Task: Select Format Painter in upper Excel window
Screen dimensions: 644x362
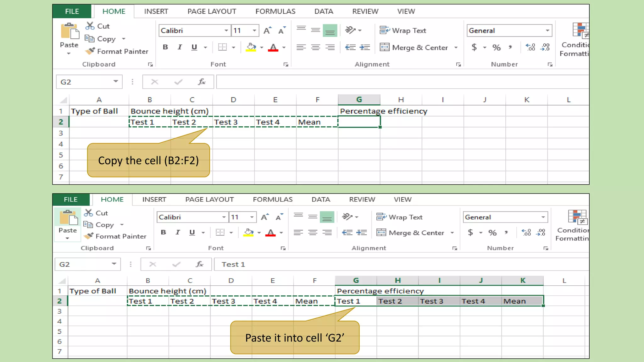Action: (x=117, y=51)
